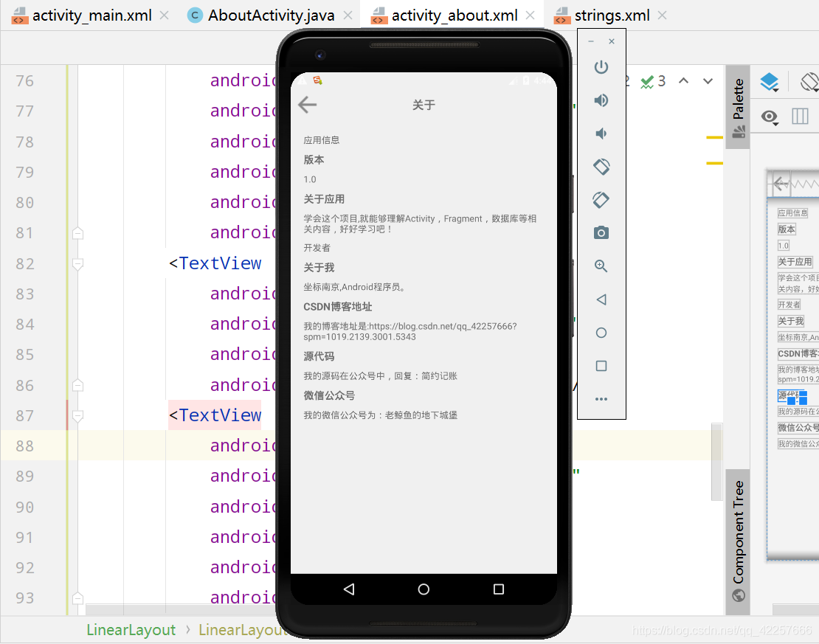Click the TextView tag on line 87

click(x=220, y=416)
